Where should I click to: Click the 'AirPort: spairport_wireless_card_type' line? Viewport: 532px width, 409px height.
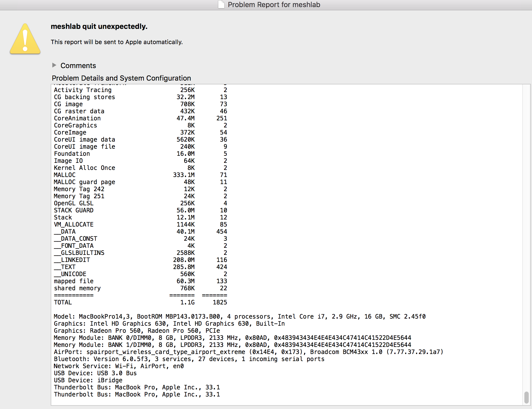point(249,352)
